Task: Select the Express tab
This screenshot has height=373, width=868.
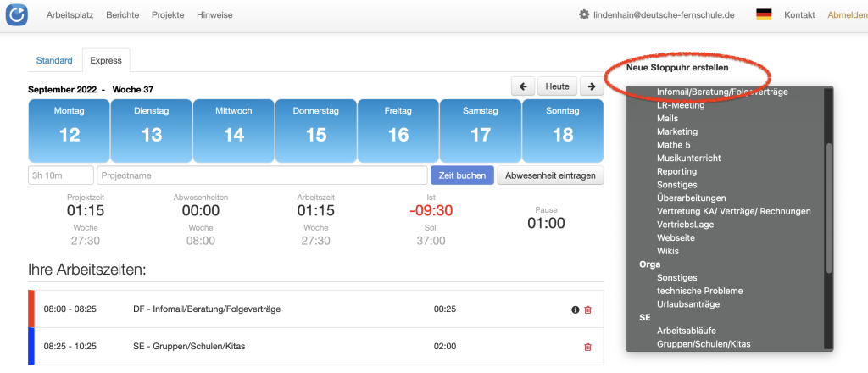Action: pyautogui.click(x=106, y=61)
